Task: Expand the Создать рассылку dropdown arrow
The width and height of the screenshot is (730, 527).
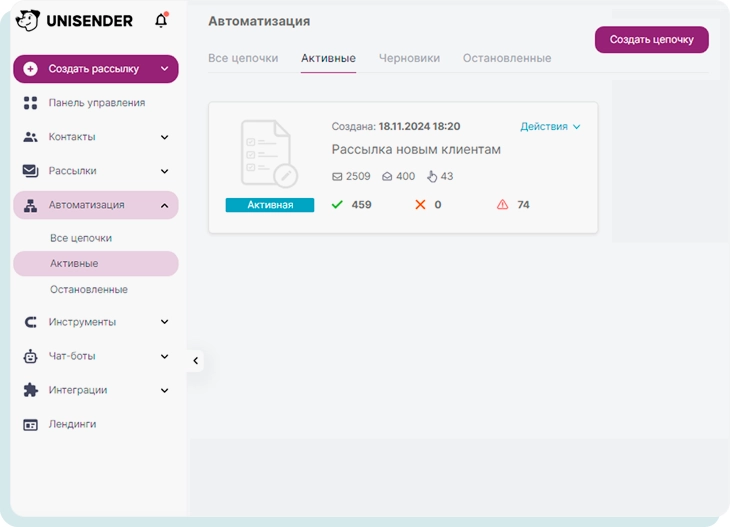Action: [164, 68]
